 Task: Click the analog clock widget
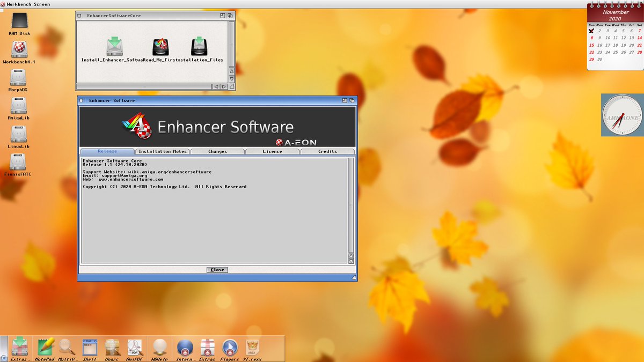tap(621, 115)
